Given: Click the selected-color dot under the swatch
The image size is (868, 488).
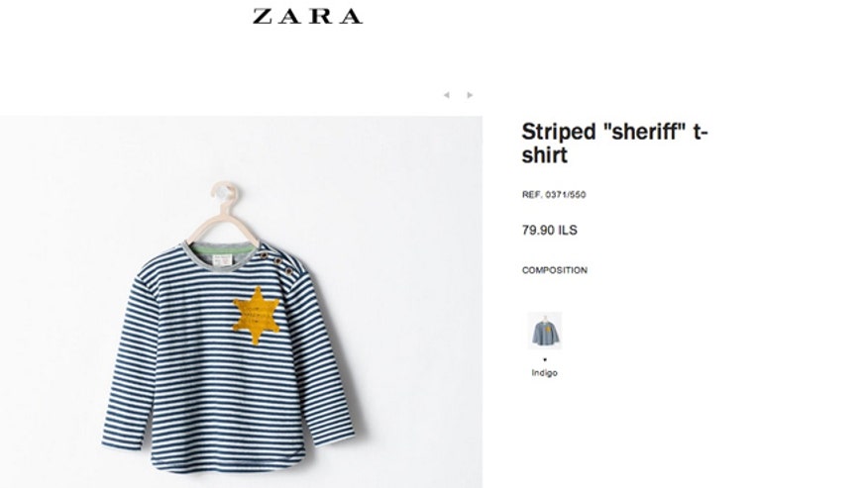Looking at the screenshot, I should click(545, 359).
